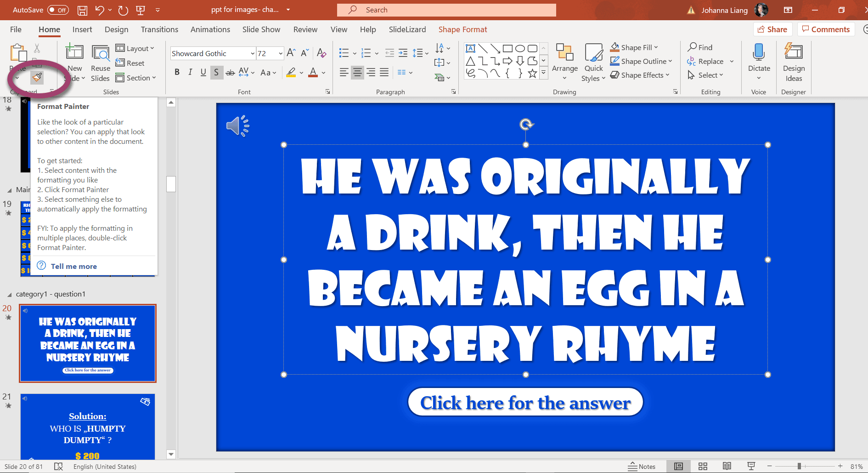Clear all formatting with the eraser icon
The height and width of the screenshot is (473, 868).
[321, 53]
